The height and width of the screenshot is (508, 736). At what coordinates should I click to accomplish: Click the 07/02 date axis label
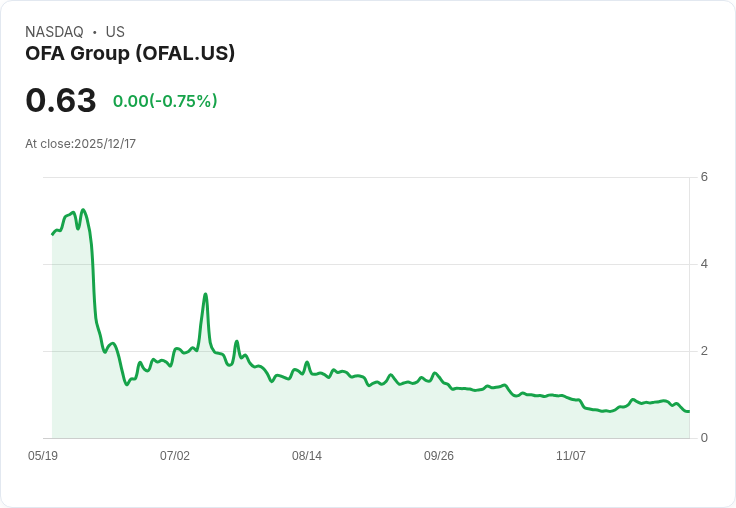tap(175, 455)
